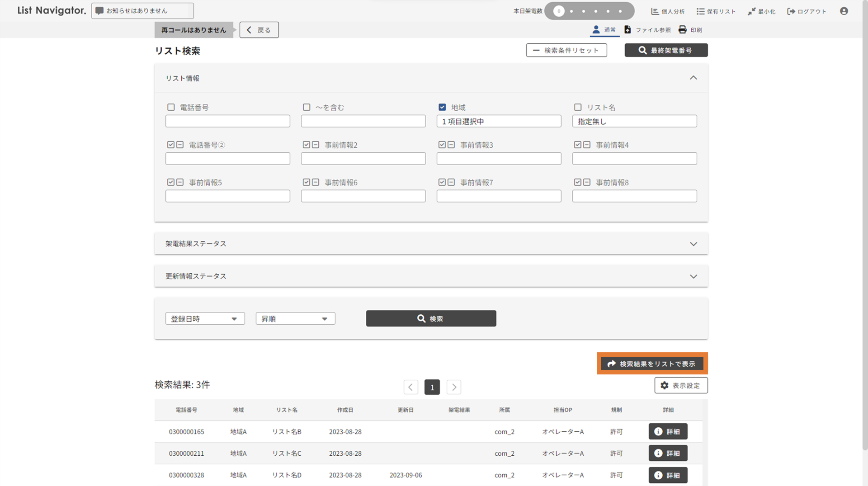Enable the 電話番号 checkbox
Screen dimensions: 868x486
coord(171,107)
